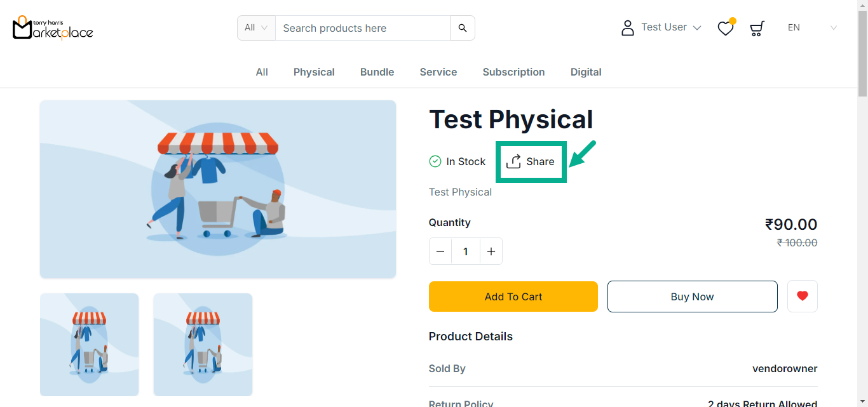Expand the All category search dropdown

tap(257, 28)
